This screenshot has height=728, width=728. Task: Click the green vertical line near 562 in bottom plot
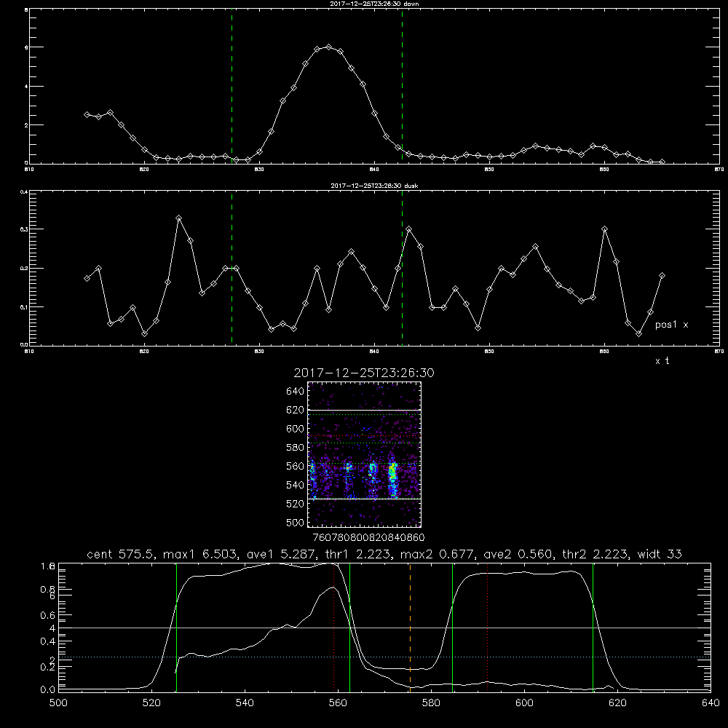[349, 627]
